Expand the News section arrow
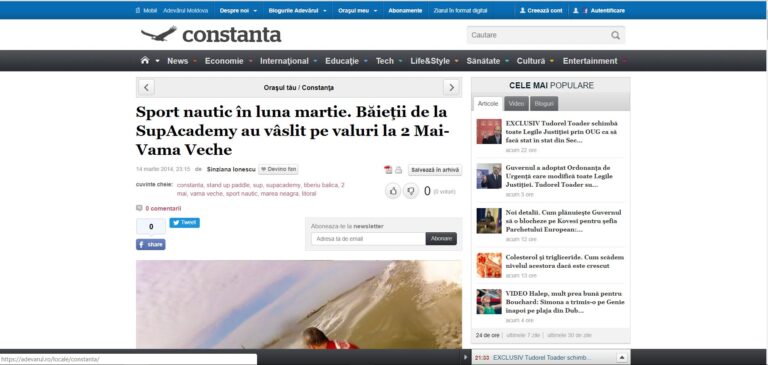This screenshot has width=768, height=365. click(x=195, y=61)
